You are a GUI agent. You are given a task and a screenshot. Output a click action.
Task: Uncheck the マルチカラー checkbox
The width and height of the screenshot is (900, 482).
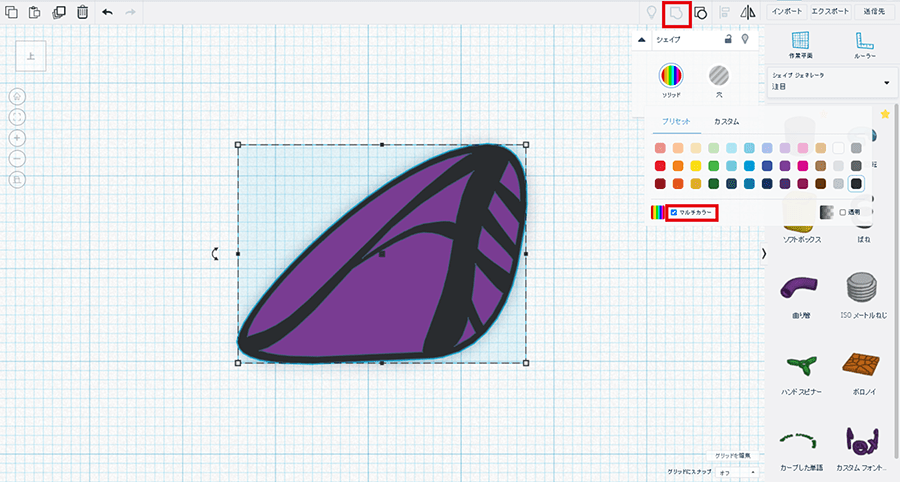pyautogui.click(x=674, y=212)
